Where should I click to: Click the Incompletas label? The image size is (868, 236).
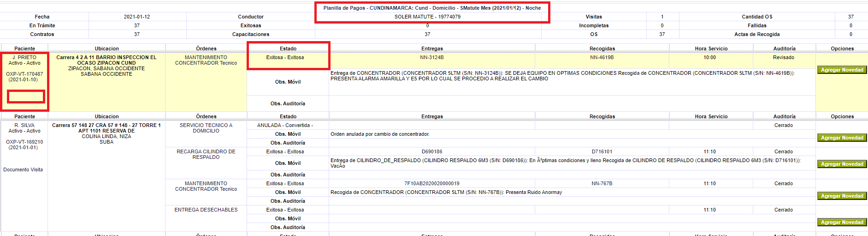[594, 25]
